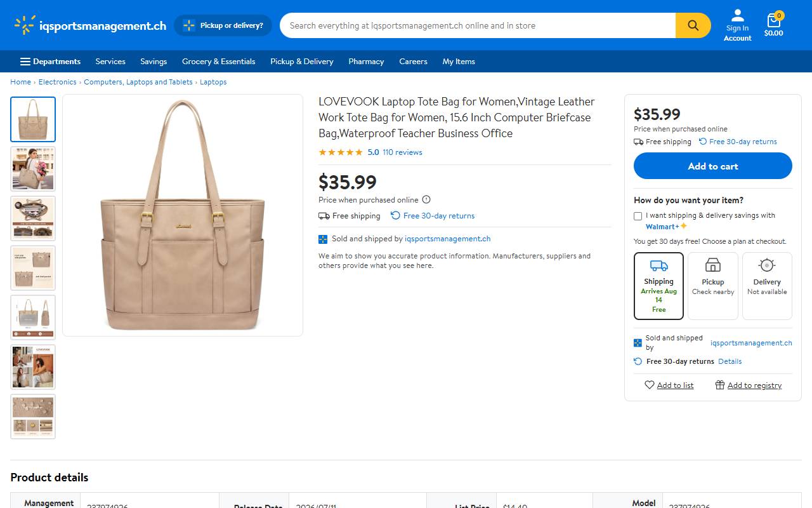Viewport: 812px width, 508px height.
Task: Navigate to Pharmacy
Action: coord(366,62)
